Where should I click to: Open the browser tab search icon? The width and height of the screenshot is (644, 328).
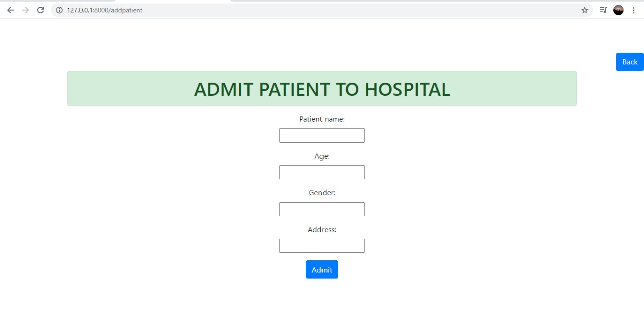tap(603, 10)
